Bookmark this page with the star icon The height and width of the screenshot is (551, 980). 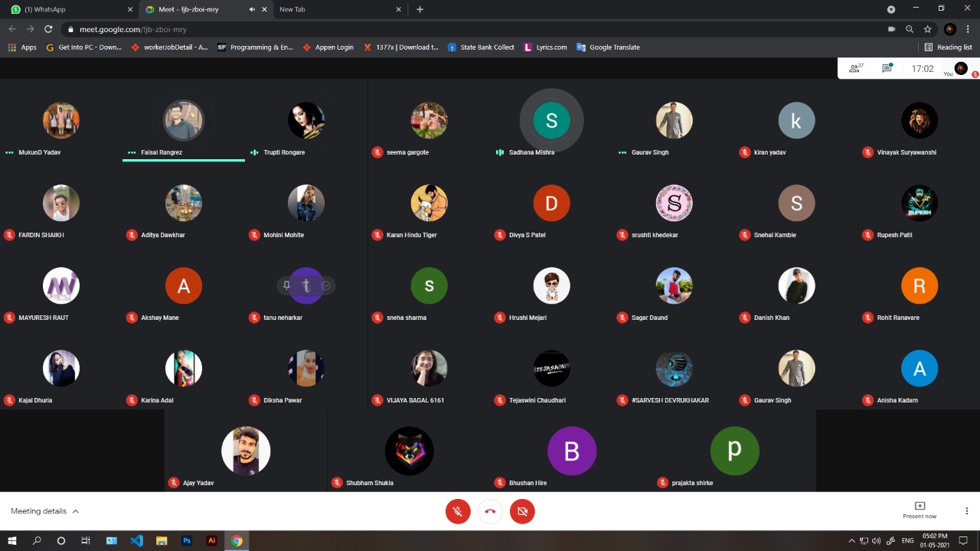[927, 29]
